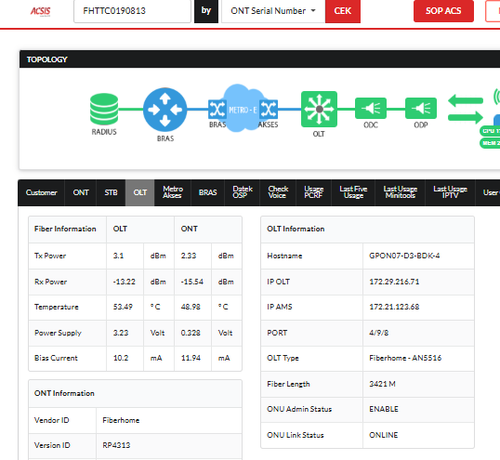Click the OLT Power Supply value 3.23
This screenshot has height=460, width=500.
point(121,333)
